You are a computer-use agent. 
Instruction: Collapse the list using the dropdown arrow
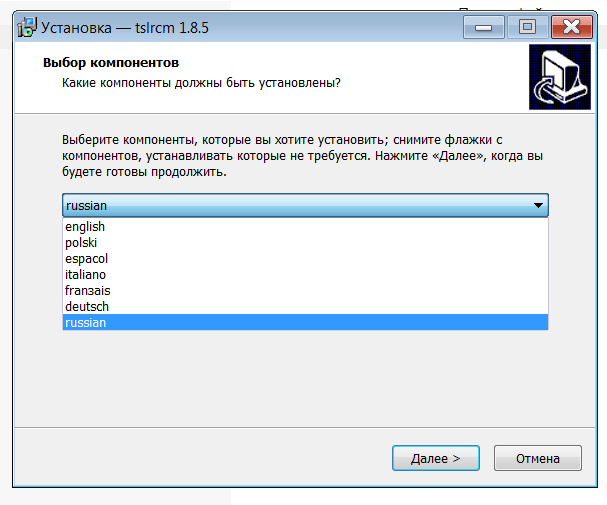pyautogui.click(x=539, y=206)
